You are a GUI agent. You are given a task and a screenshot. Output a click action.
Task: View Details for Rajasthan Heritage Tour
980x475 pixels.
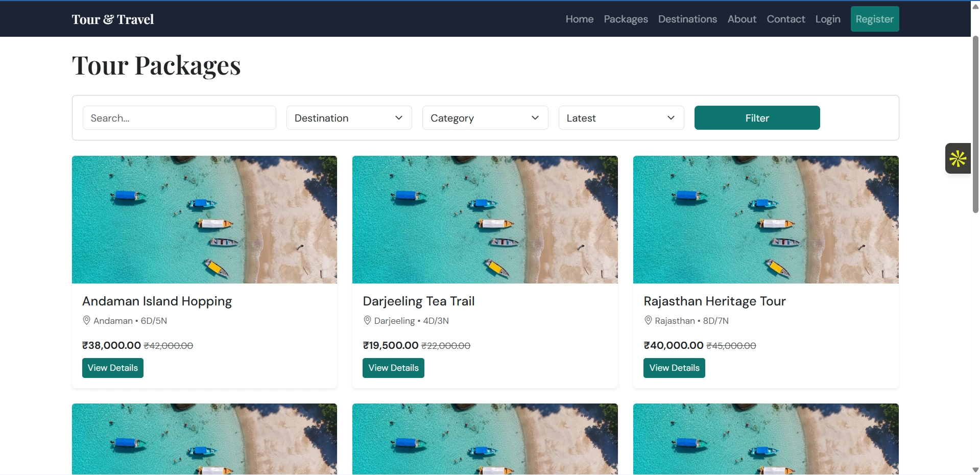pos(674,368)
